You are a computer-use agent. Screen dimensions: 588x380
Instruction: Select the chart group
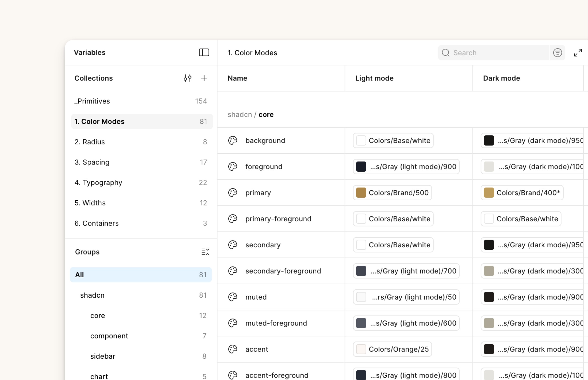click(x=141, y=376)
